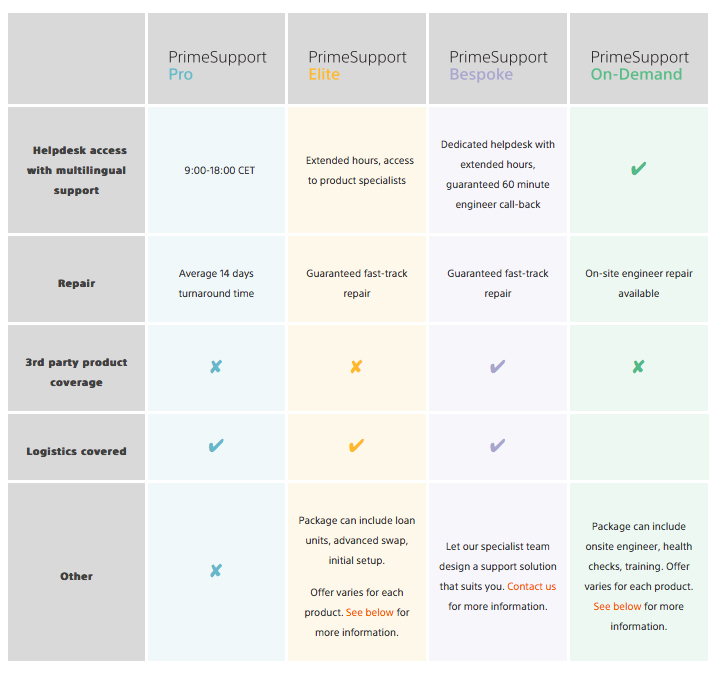This screenshot has height=674, width=718.
Task: Click the orange checkmark for Elite Logistics covered
Action: click(x=356, y=446)
